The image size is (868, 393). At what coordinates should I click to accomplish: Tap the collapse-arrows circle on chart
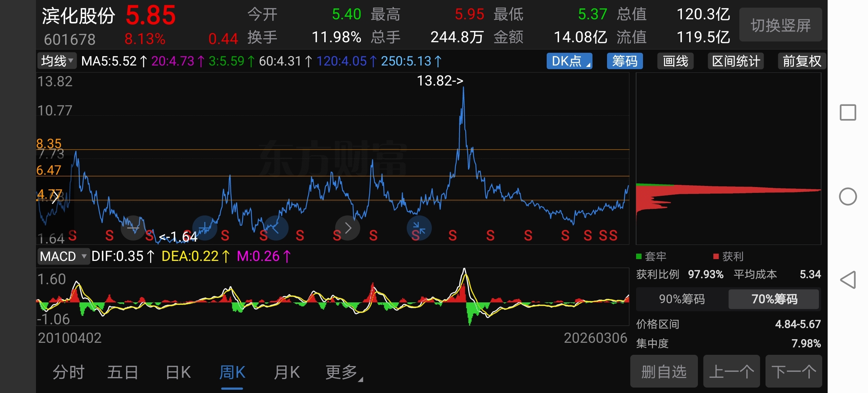tap(419, 228)
